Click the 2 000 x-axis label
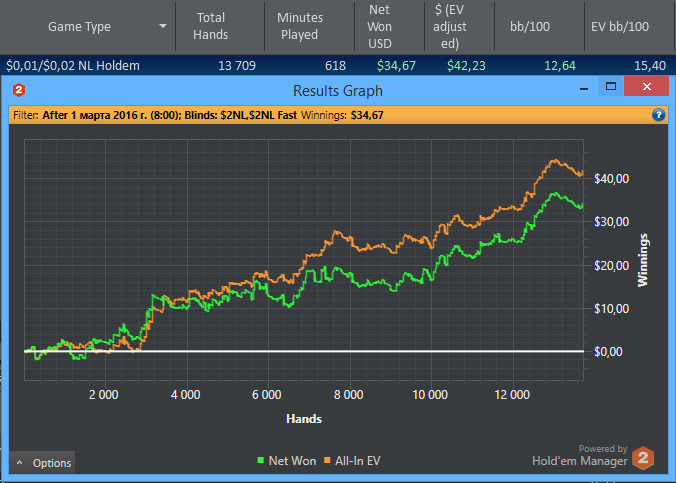The height and width of the screenshot is (483, 676). [103, 395]
